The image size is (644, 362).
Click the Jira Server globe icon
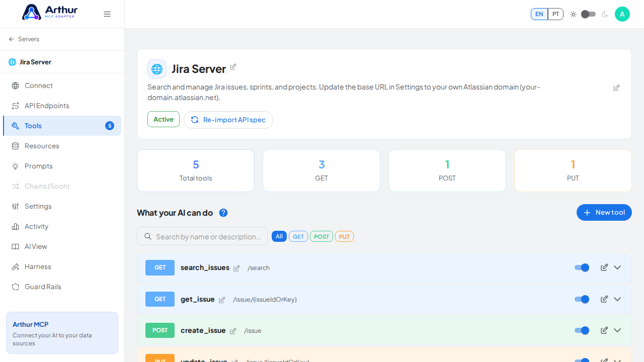pos(157,69)
